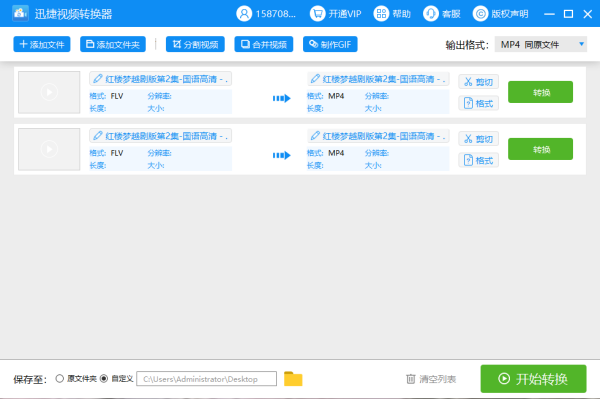Open the 分割视频 split video tool
This screenshot has height=399, width=600.
pyautogui.click(x=195, y=44)
